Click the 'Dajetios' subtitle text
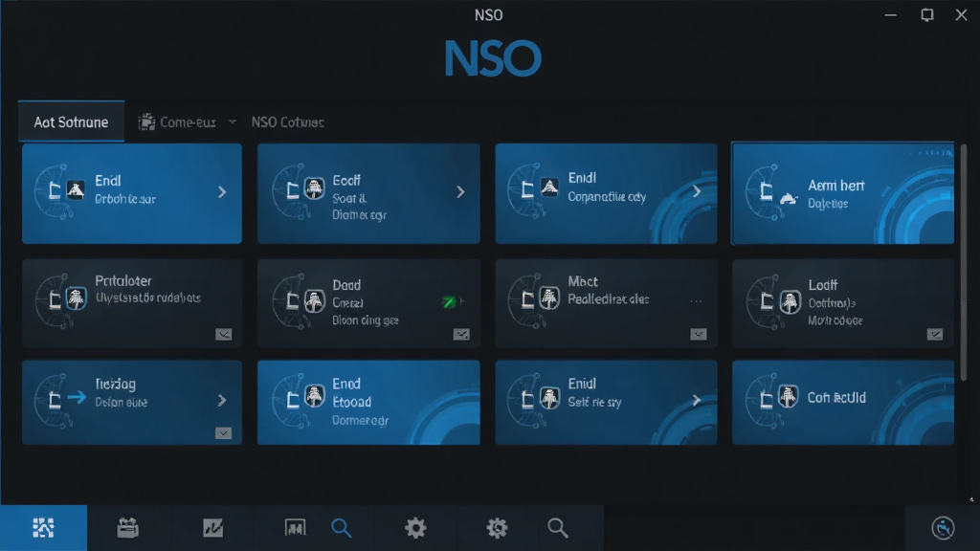980x551 pixels. [x=828, y=204]
